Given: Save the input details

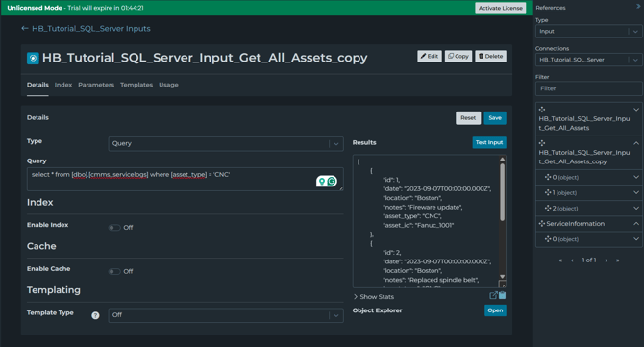Looking at the screenshot, I should click(495, 118).
